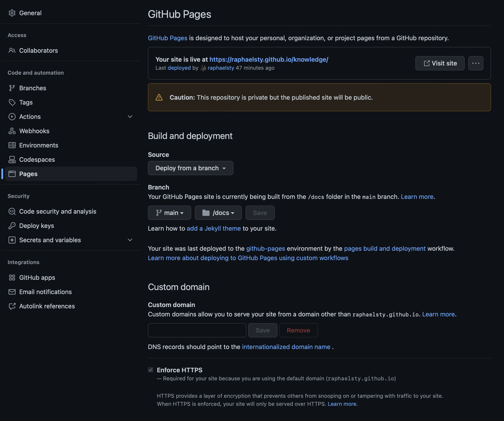Open the main branch selector dropdown
504x421 pixels.
(169, 213)
